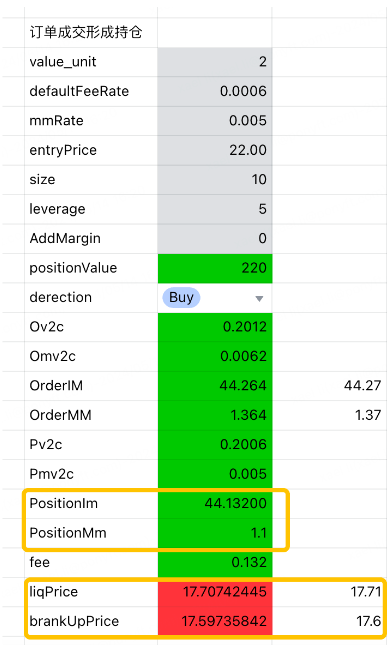Click the defaultFeeRate label cell
Image resolution: width=391 pixels, height=651 pixels.
tap(91, 91)
